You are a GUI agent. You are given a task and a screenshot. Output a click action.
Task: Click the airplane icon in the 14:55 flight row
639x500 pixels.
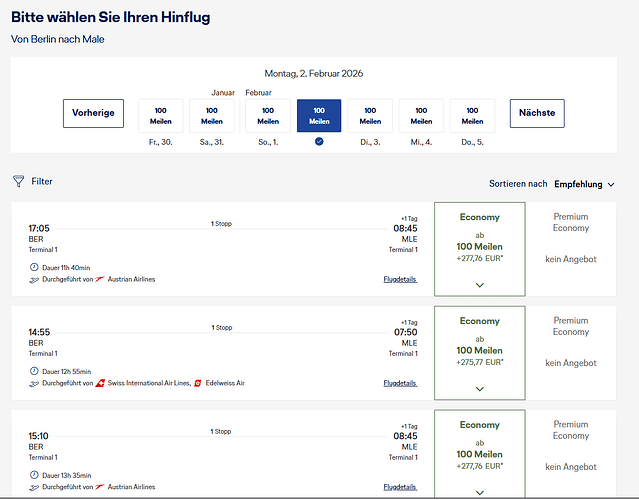(x=33, y=383)
